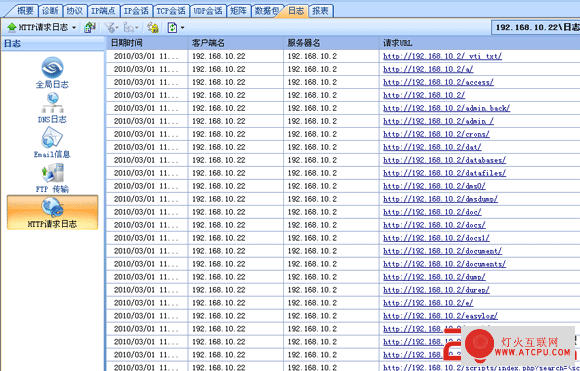Switch to the TCP会话 tab

click(x=171, y=11)
